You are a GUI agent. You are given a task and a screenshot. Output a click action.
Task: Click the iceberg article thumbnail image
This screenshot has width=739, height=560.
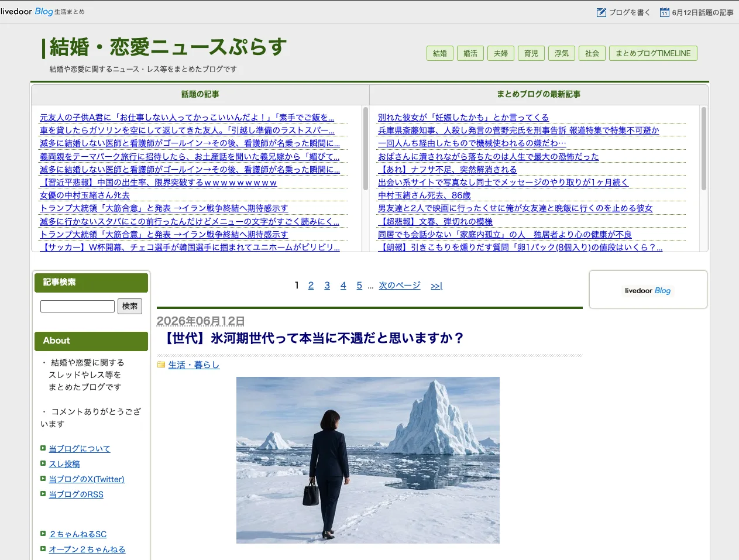(x=368, y=460)
